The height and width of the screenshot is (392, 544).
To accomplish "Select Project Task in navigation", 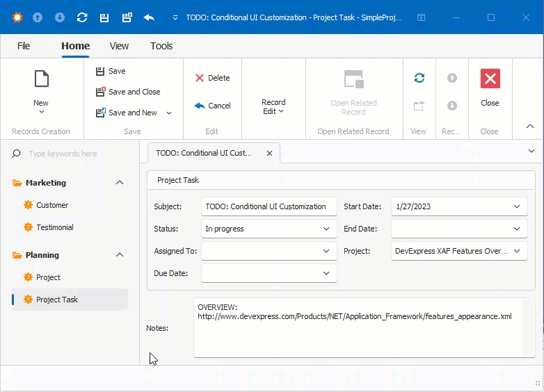I will tap(70, 300).
